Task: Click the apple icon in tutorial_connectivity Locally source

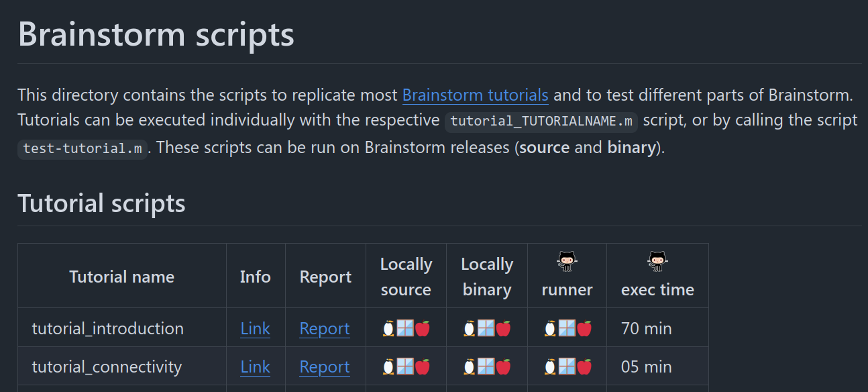Action: click(422, 367)
